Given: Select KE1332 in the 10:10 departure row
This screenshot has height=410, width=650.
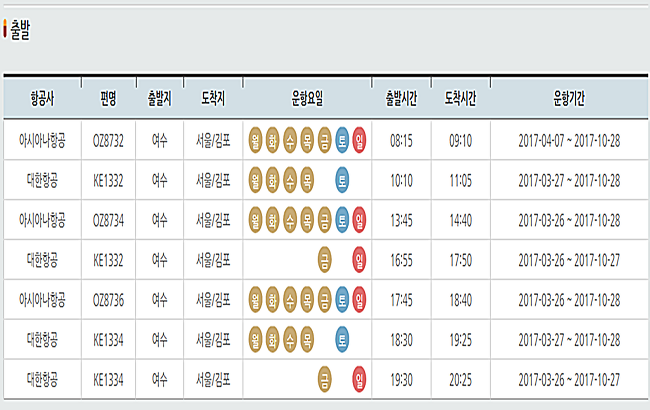Looking at the screenshot, I should click(x=108, y=181).
